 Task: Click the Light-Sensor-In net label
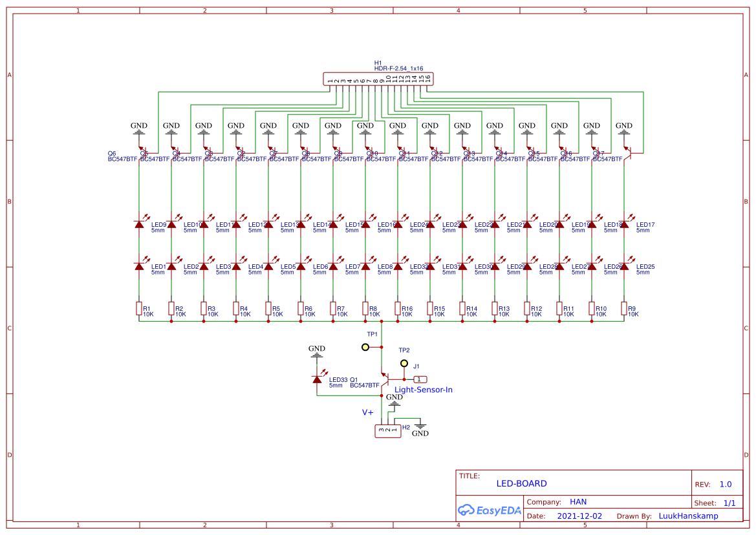(x=424, y=390)
